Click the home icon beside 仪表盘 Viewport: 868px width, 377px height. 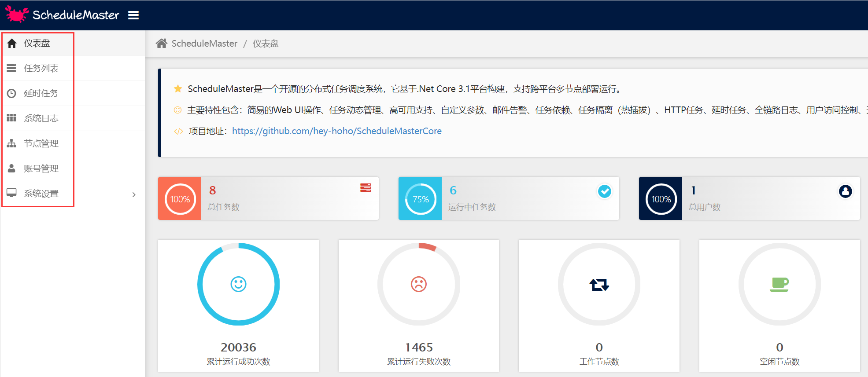[x=12, y=43]
